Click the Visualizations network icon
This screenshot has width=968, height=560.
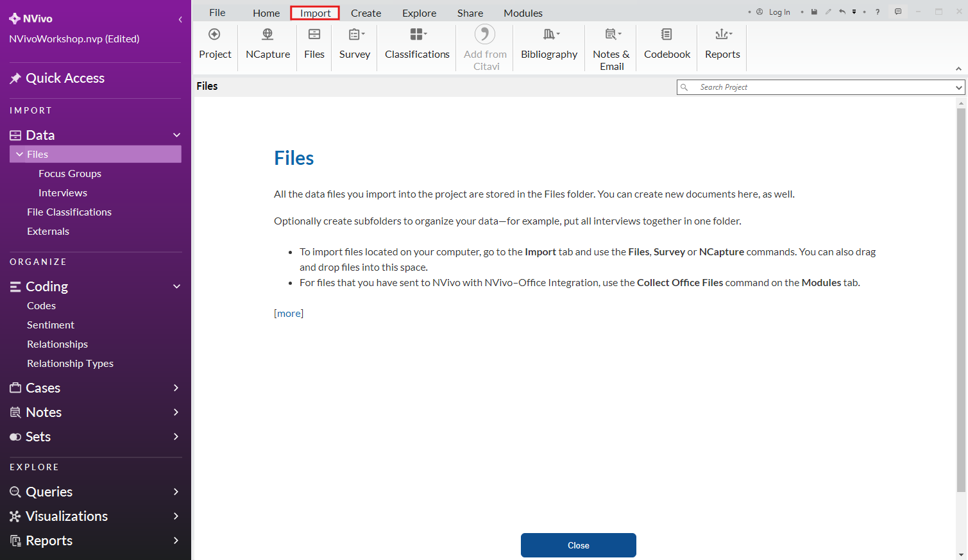click(x=15, y=516)
